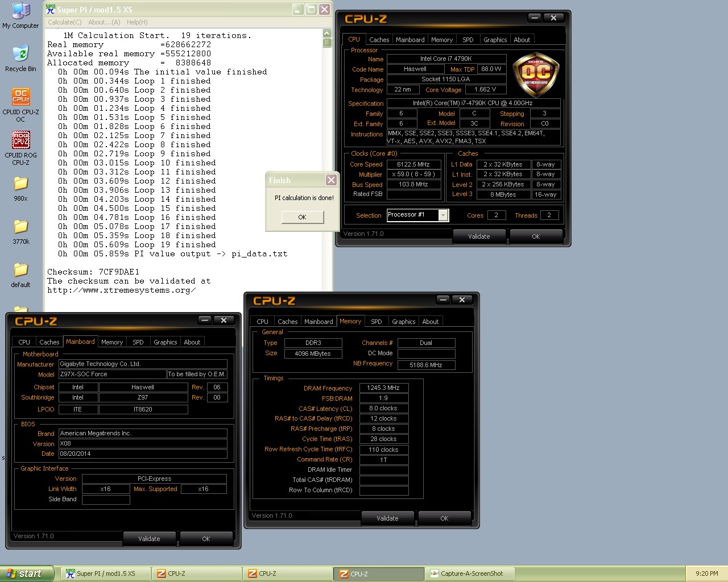Click the Multiplier x 59.0 field
This screenshot has height=582, width=728.
[x=413, y=174]
